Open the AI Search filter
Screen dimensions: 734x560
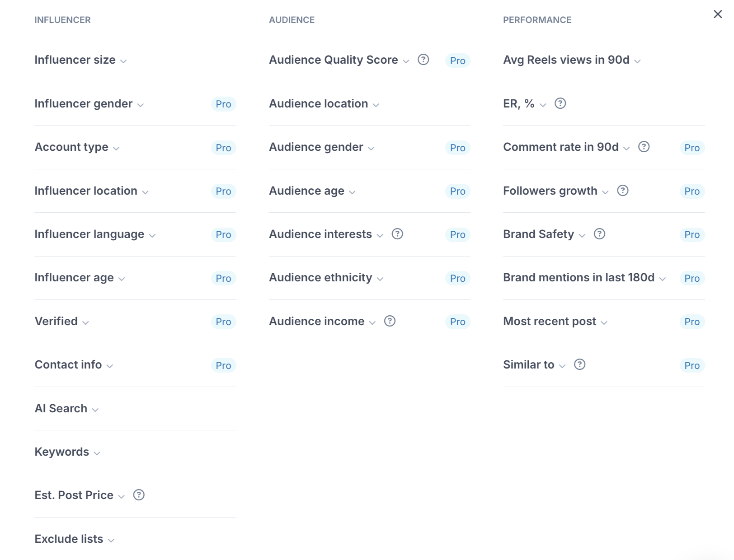(66, 409)
